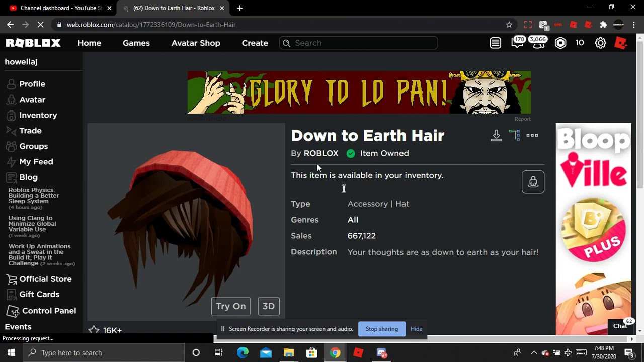Click the Windows taskbar search box
Screen dimensions: 644x362
point(104,353)
